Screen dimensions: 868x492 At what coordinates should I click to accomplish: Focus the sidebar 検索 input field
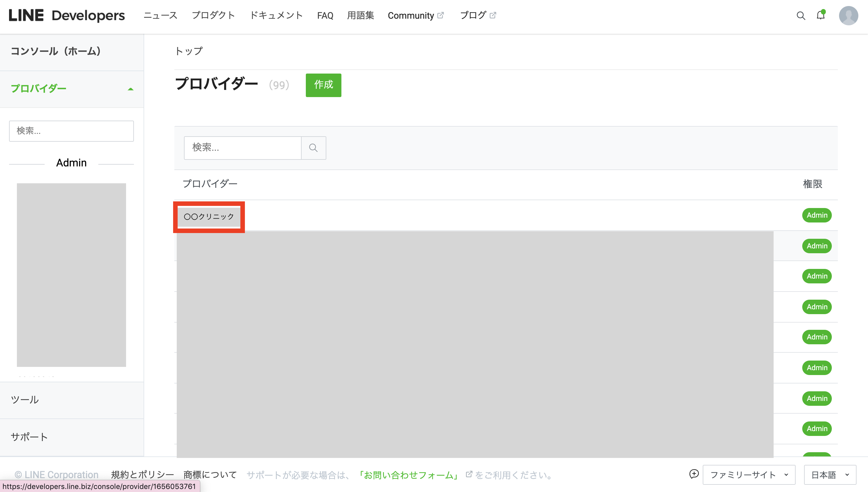coord(71,131)
